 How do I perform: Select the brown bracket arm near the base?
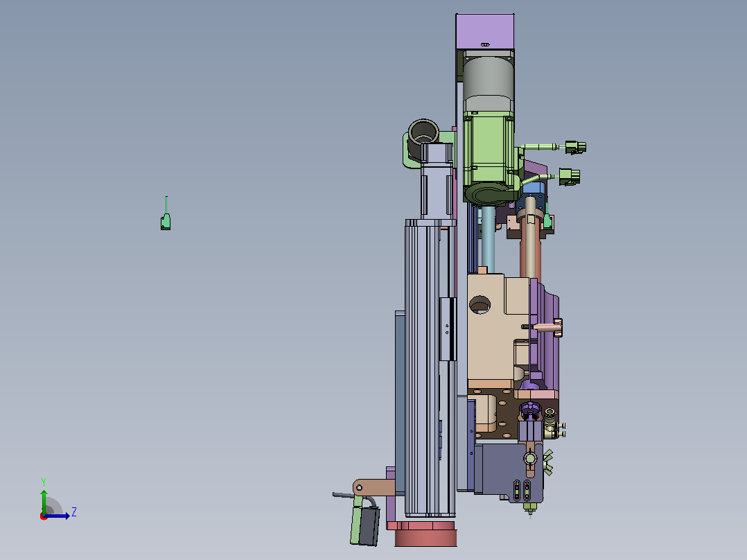tap(374, 487)
